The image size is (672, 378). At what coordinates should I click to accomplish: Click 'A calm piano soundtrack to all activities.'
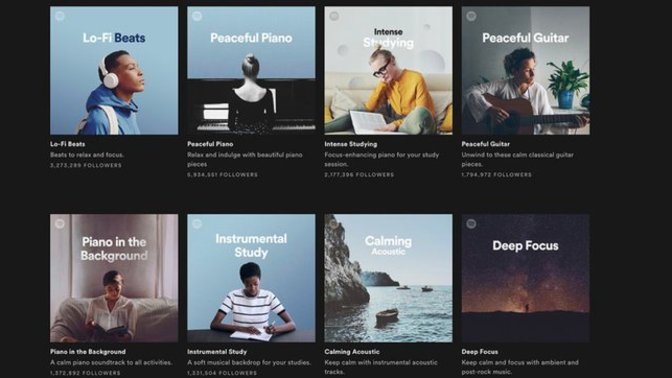(111, 362)
